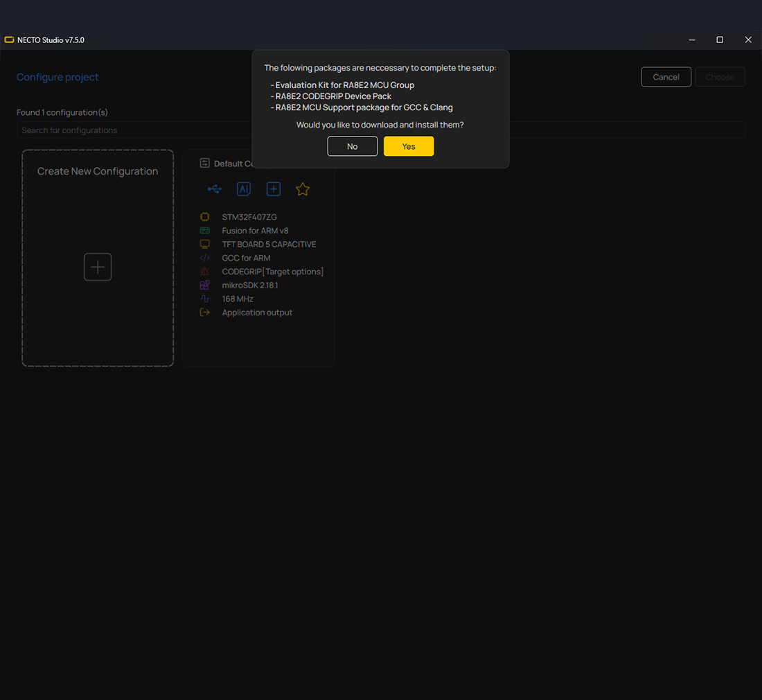
Task: Click the Choose button
Action: (x=720, y=77)
